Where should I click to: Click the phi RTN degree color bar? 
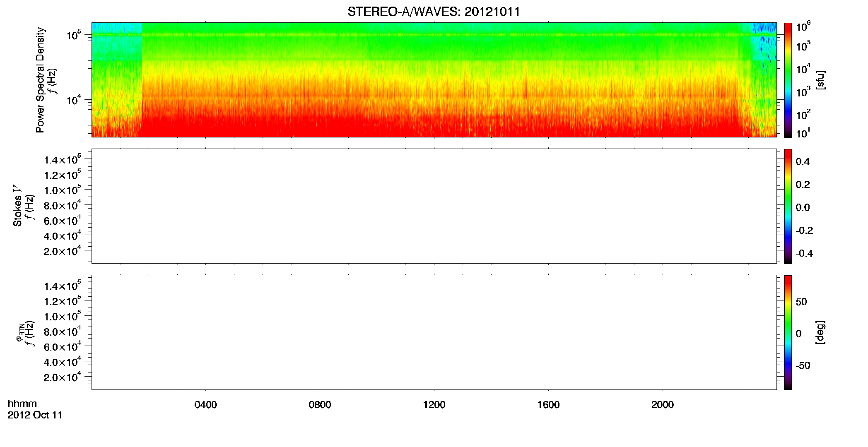pyautogui.click(x=788, y=332)
